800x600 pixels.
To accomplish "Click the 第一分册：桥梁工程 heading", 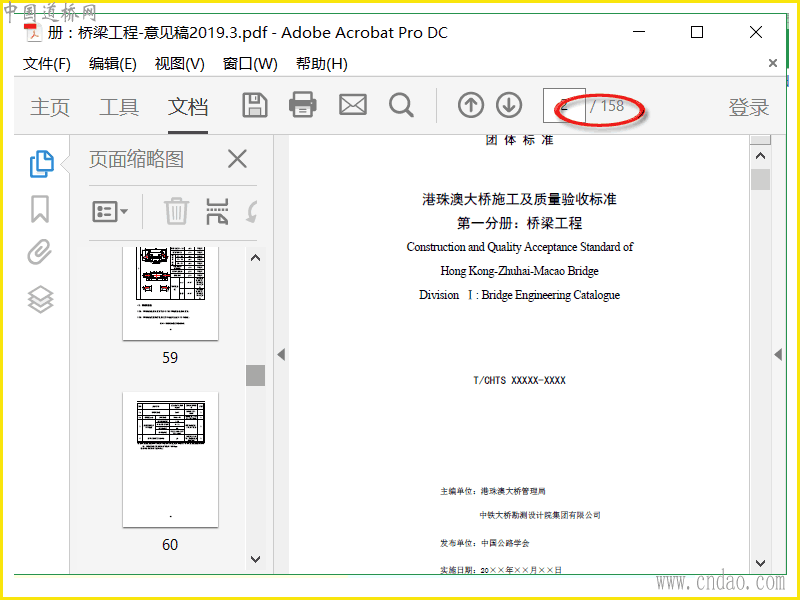I will click(519, 223).
